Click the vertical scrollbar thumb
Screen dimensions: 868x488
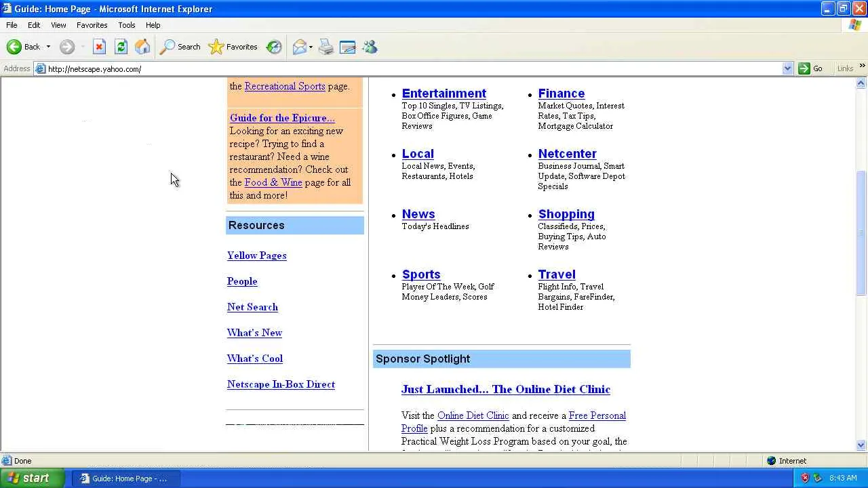tap(861, 232)
